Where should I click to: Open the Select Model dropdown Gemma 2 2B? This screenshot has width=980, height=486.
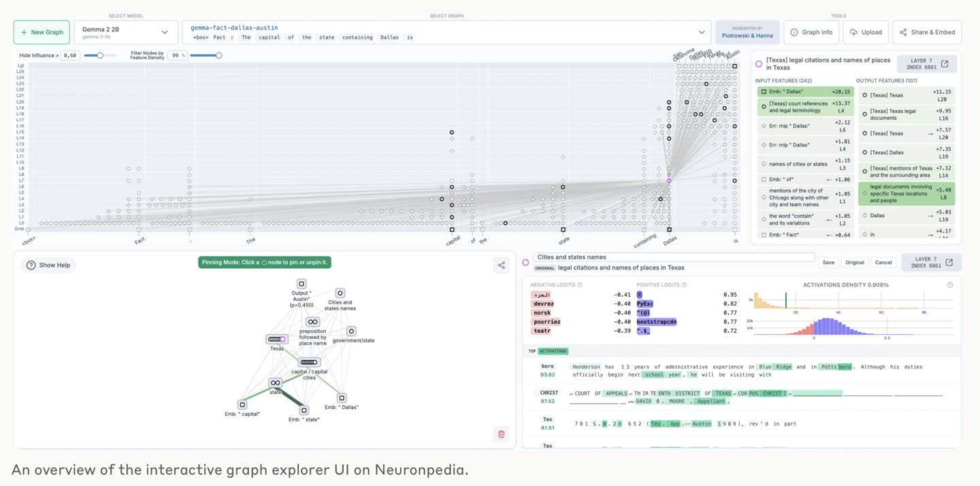[126, 32]
